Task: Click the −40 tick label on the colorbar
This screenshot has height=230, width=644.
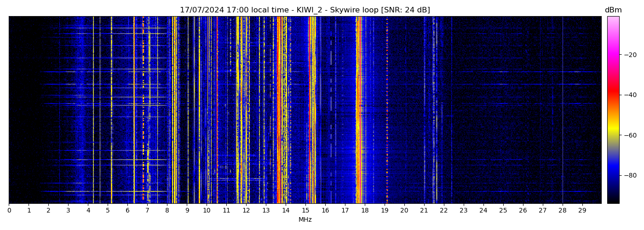Action: [x=630, y=95]
